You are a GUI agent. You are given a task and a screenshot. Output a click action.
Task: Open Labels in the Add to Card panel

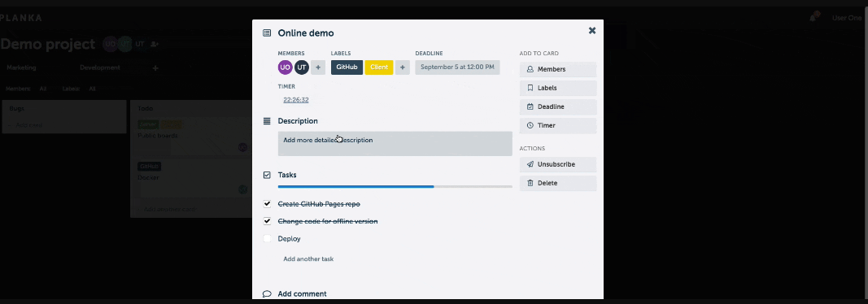[x=558, y=88]
